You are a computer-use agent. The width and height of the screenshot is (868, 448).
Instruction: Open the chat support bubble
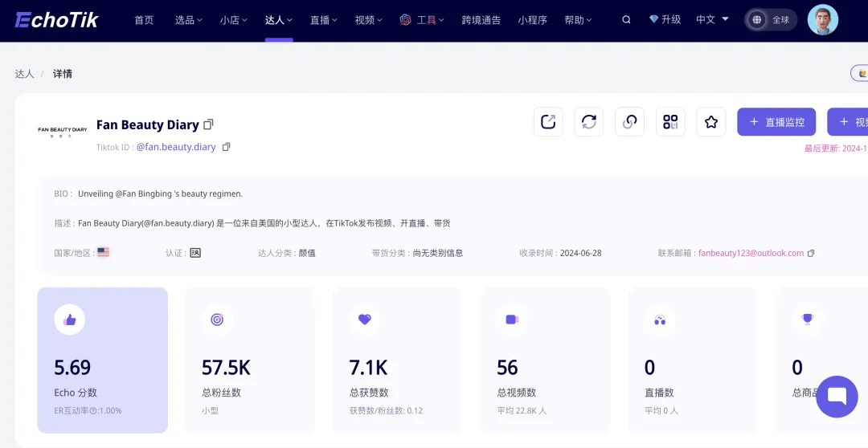[x=837, y=397]
